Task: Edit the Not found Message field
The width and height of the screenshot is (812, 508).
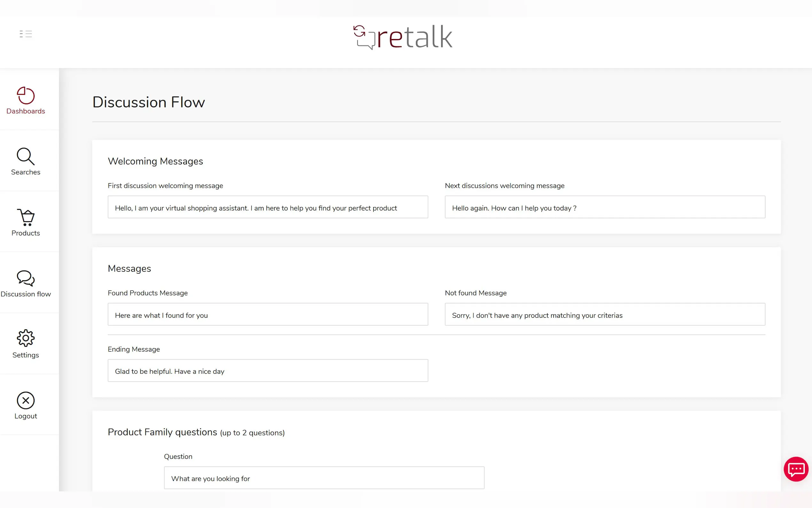Action: [605, 314]
